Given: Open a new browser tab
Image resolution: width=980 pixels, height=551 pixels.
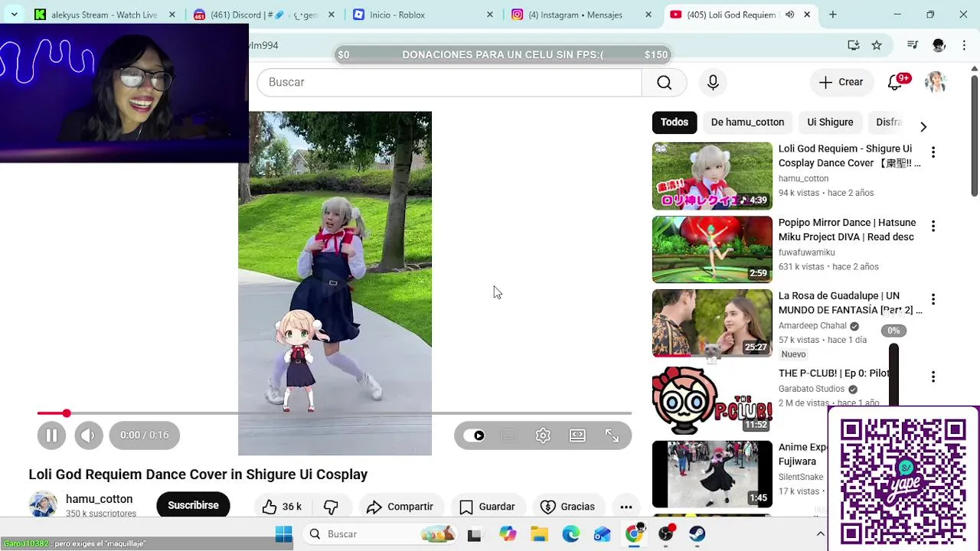Looking at the screenshot, I should tap(832, 15).
